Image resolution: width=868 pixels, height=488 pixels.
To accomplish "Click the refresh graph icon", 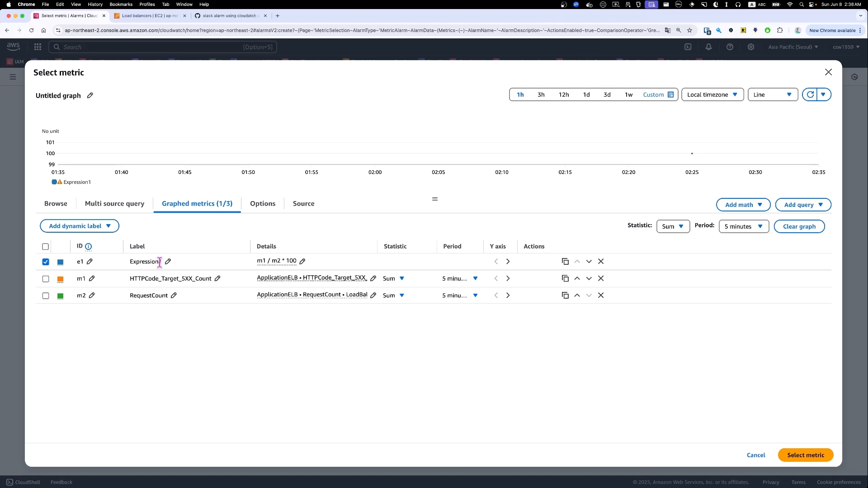I will [810, 94].
